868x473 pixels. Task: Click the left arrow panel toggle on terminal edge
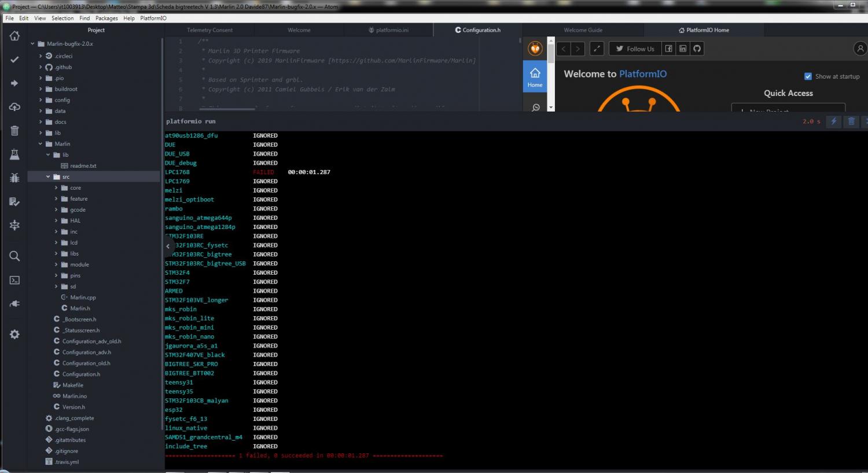168,246
